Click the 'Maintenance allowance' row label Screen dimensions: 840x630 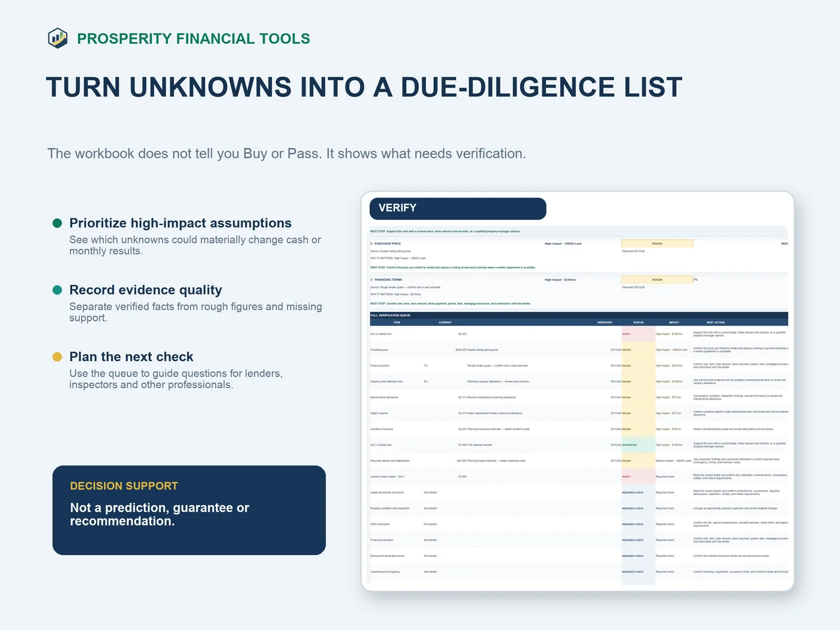(x=384, y=398)
